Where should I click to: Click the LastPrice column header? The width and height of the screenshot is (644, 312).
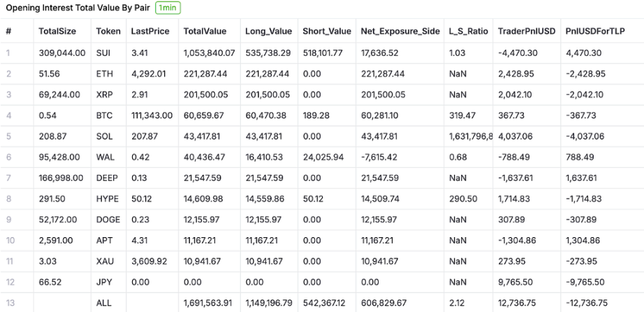coord(149,31)
